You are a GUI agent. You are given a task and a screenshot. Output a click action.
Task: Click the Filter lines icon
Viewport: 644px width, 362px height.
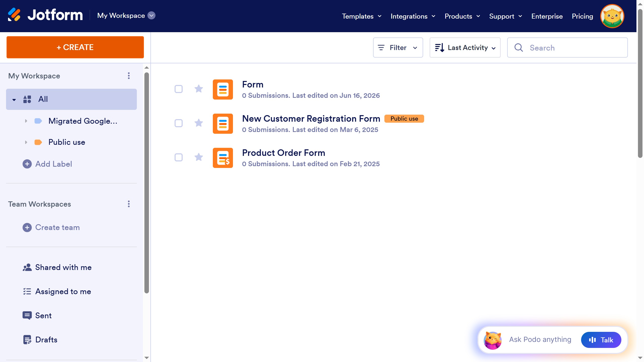point(381,48)
